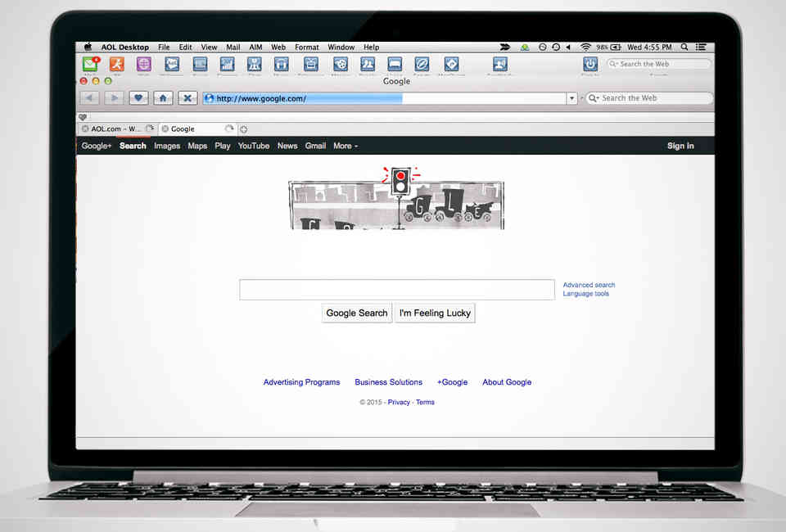The width and height of the screenshot is (786, 532).
Task: Open the green Mail envelope icon
Action: (x=90, y=64)
